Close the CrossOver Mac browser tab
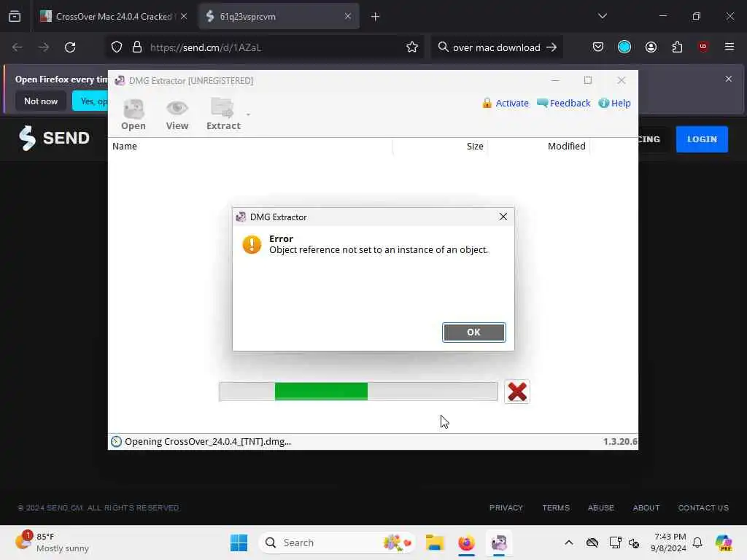747x560 pixels. [x=184, y=16]
